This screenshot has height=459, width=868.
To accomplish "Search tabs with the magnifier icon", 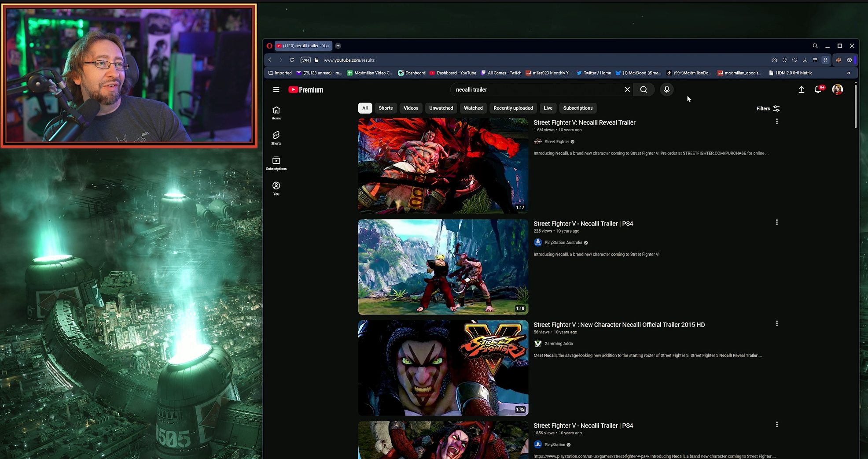I will (x=815, y=46).
